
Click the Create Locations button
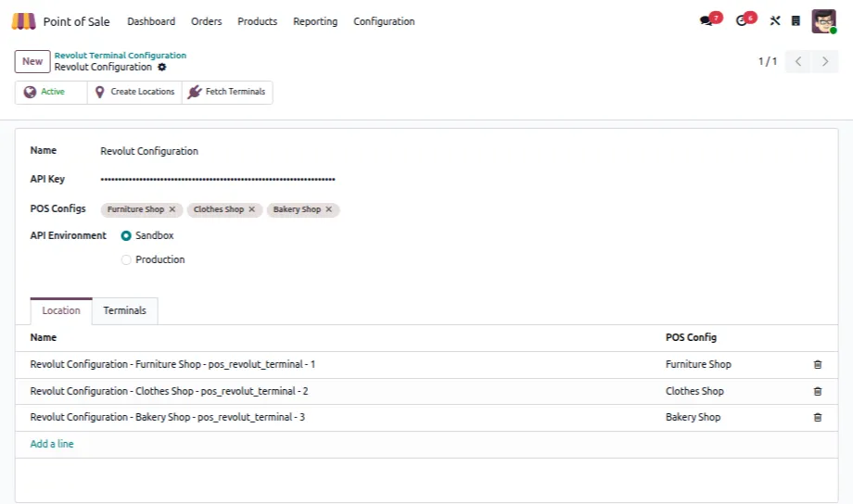[134, 92]
